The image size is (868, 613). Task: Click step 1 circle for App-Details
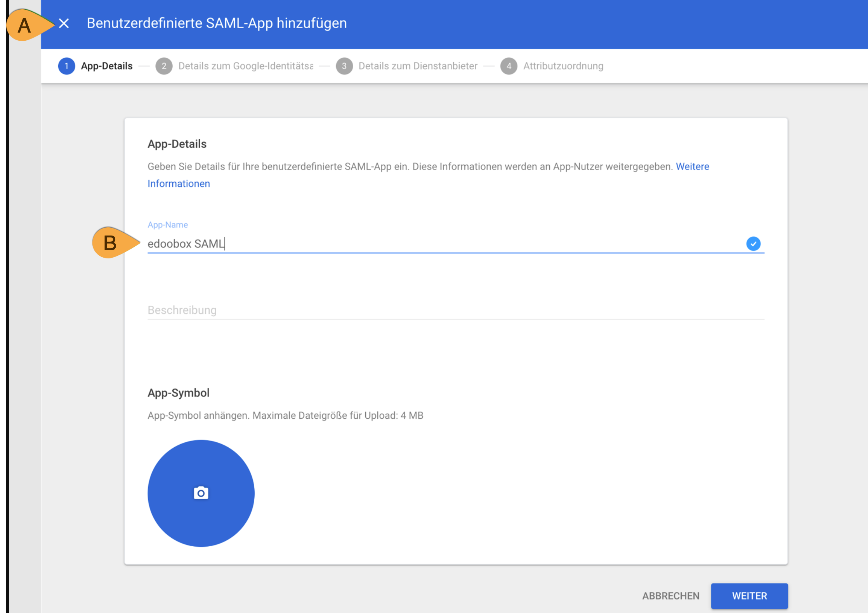[x=66, y=66]
